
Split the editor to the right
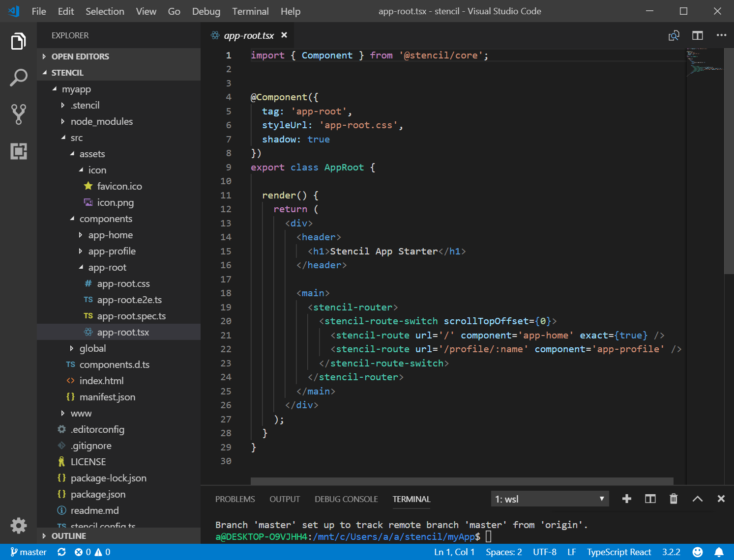tap(697, 35)
